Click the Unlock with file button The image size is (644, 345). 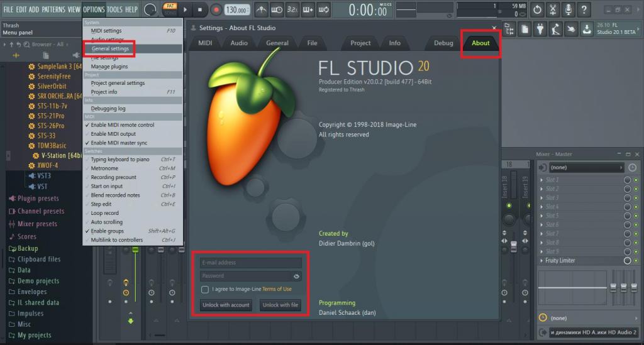tap(280, 305)
